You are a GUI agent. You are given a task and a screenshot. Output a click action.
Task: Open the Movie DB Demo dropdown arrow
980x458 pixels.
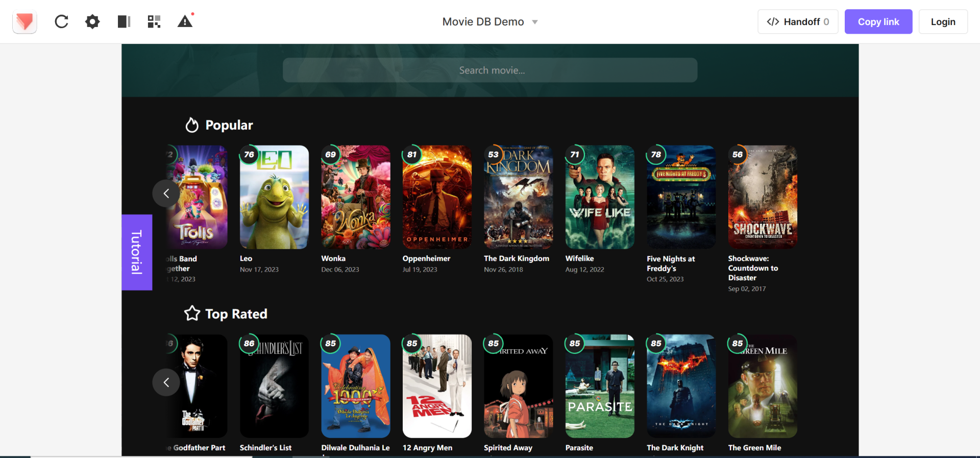pos(535,22)
